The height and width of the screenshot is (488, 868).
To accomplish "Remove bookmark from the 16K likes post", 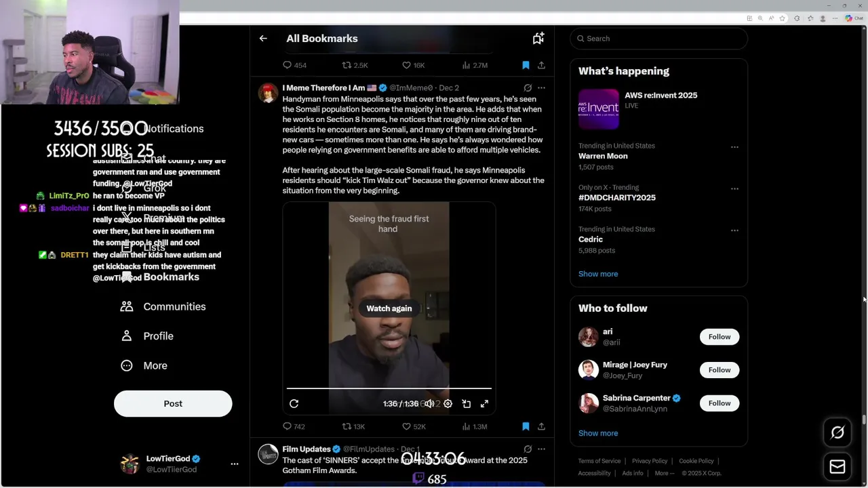I will tap(526, 65).
